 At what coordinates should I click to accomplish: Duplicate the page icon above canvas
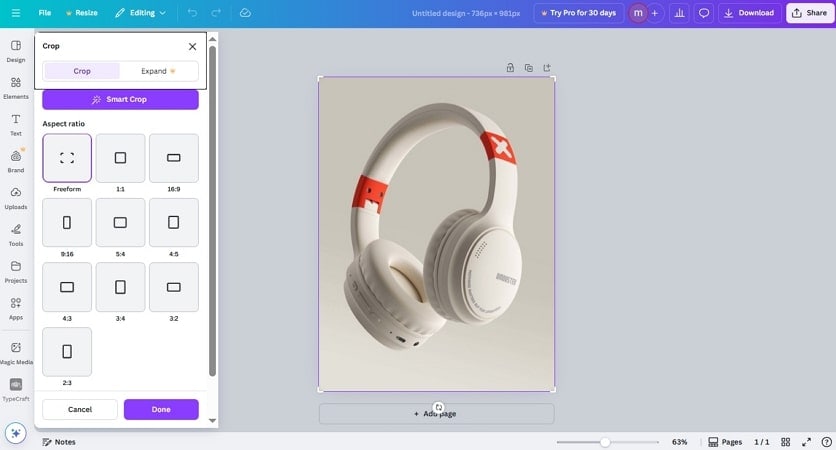pyautogui.click(x=528, y=68)
